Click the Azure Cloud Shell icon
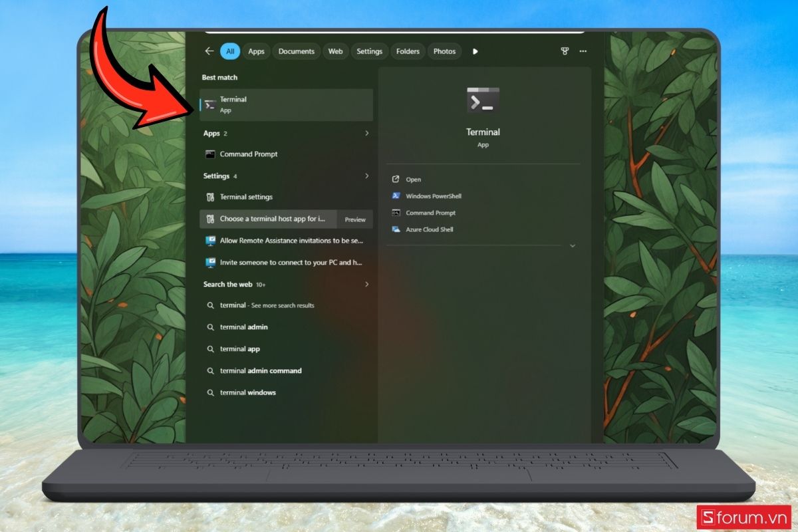Viewport: 798px width, 532px height. (x=396, y=229)
